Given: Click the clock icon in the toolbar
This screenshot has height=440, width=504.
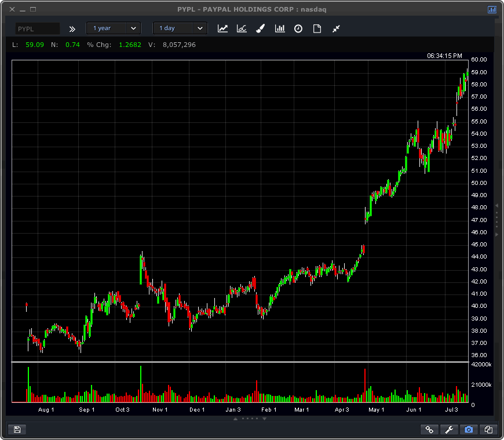Looking at the screenshot, I should (x=298, y=28).
